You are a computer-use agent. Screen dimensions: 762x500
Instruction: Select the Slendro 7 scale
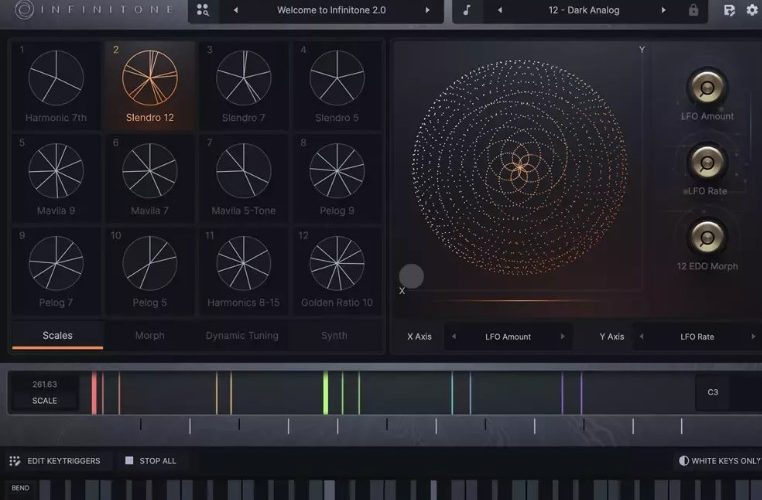tap(243, 86)
